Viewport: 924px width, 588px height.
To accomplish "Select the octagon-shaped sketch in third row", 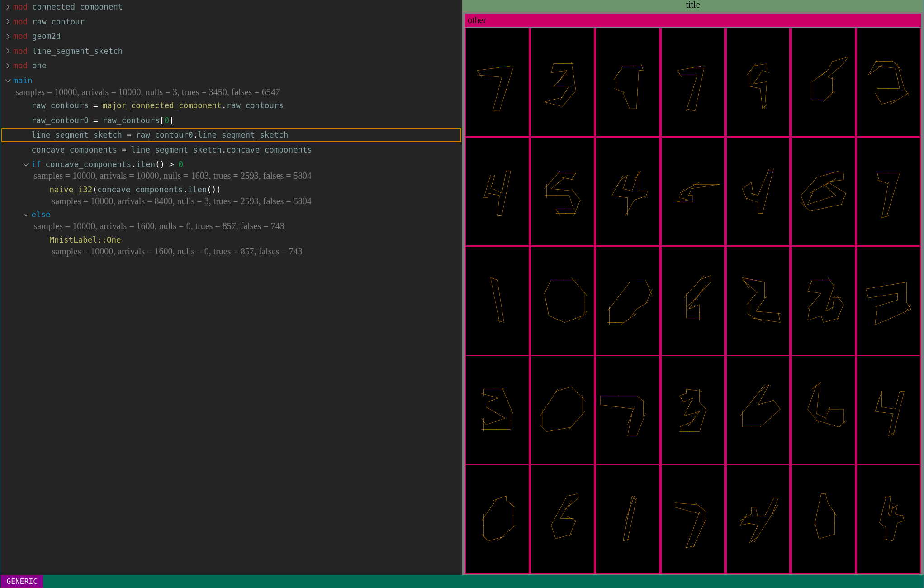I will (x=562, y=301).
